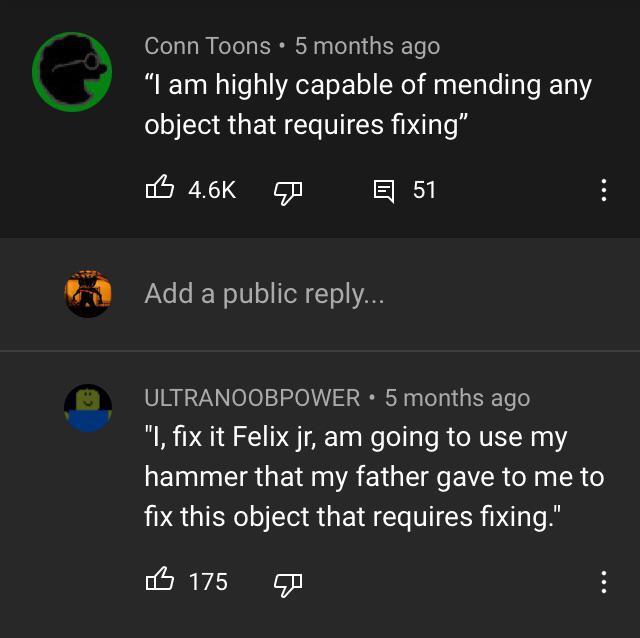Screen dimensions: 640x638
Task: Dislike the Conn Toons comment
Action: coord(288,190)
